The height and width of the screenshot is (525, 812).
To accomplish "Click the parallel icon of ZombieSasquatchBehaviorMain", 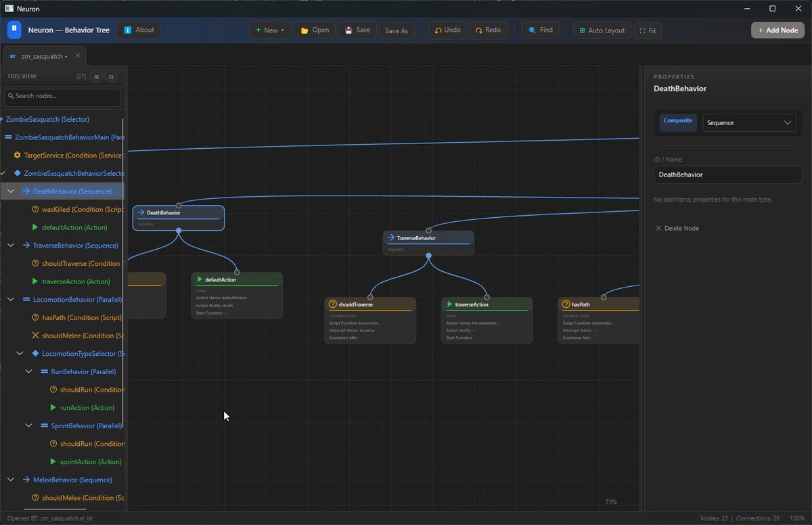I will coord(9,137).
